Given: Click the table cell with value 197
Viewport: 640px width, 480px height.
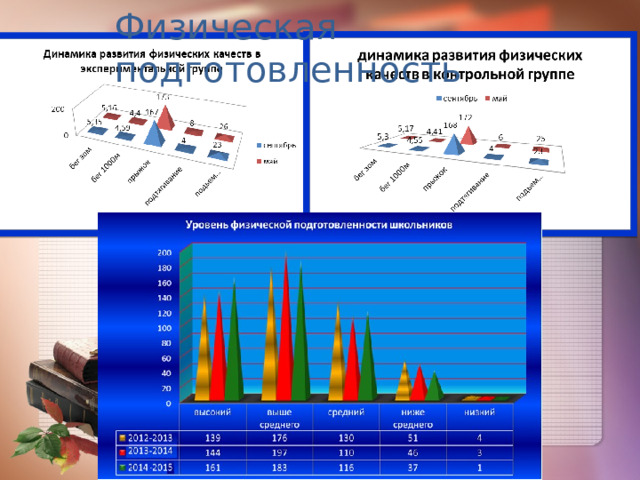Looking at the screenshot, I should 280,453.
